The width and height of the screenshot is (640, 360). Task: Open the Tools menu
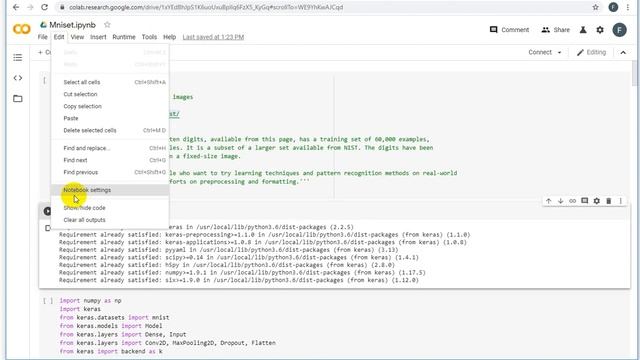(x=149, y=37)
